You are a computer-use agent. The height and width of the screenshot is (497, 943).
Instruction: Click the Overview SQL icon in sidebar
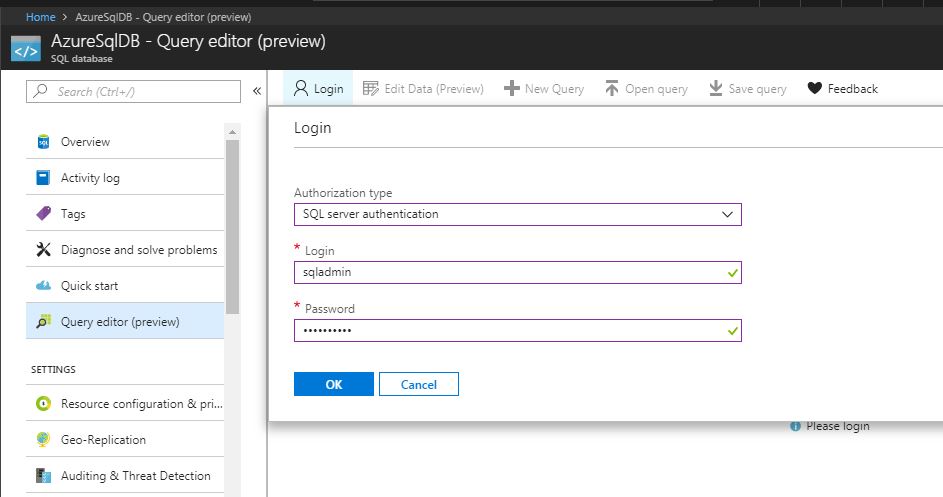tap(43, 142)
